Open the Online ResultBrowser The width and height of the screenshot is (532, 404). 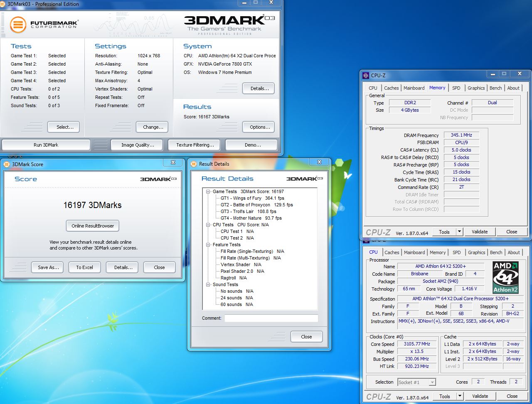(93, 226)
